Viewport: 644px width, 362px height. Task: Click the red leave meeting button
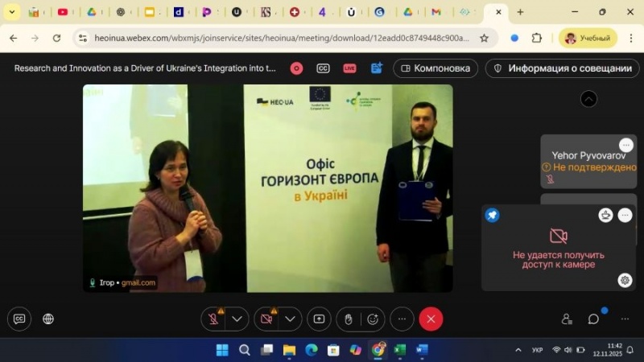(431, 319)
